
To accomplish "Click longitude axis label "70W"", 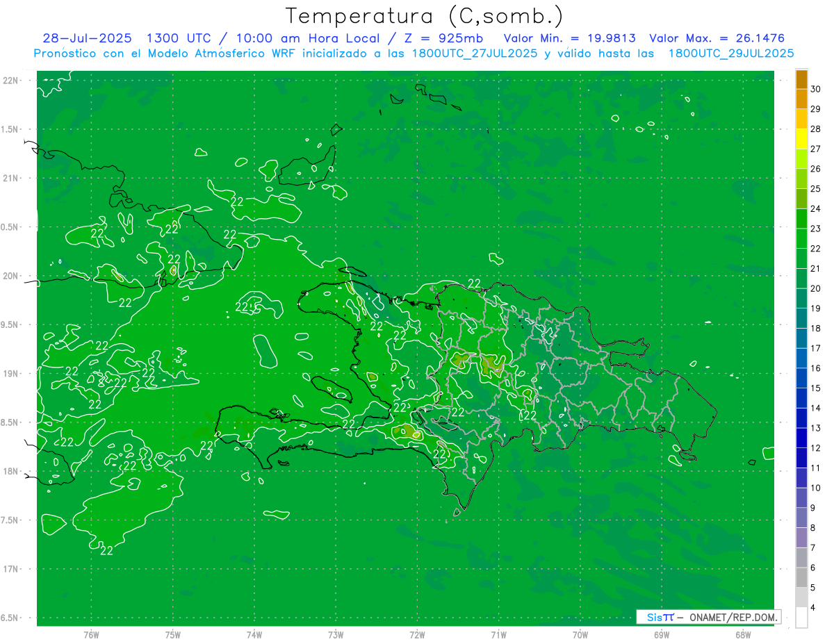I will click(x=580, y=635).
